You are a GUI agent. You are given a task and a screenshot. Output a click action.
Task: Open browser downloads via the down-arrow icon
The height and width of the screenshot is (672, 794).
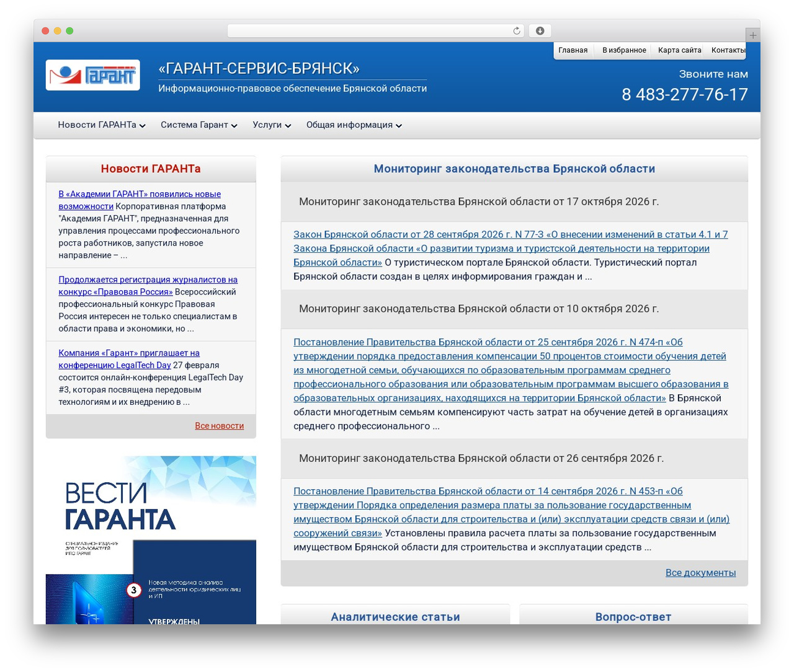pyautogui.click(x=540, y=31)
